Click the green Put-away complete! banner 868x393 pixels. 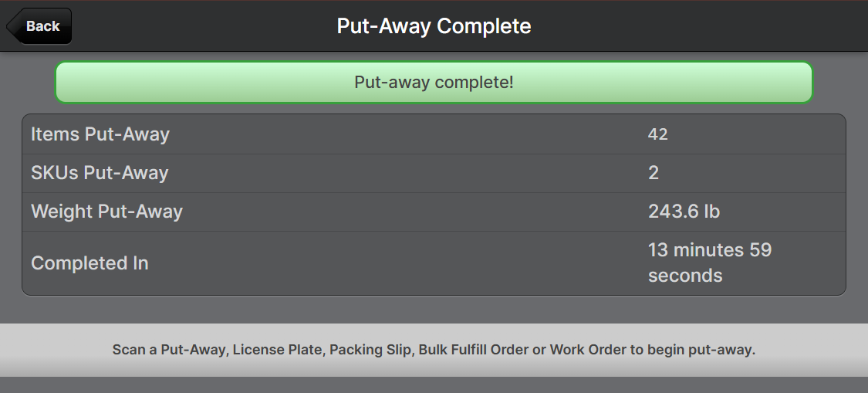click(x=434, y=82)
